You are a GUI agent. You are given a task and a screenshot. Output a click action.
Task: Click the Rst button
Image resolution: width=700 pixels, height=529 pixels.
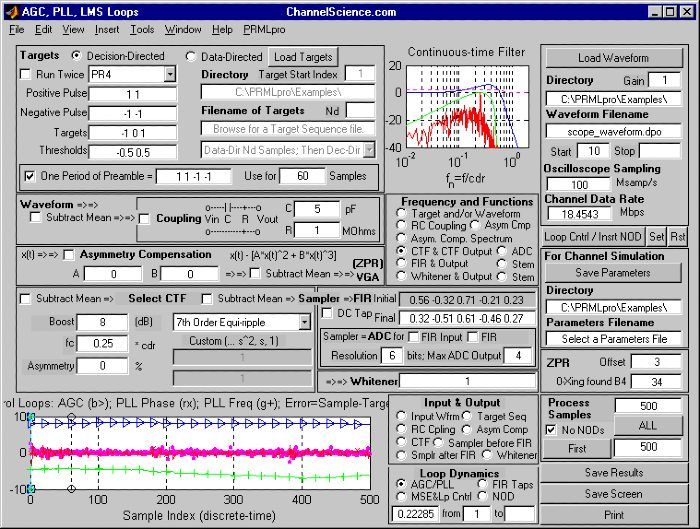(x=678, y=237)
